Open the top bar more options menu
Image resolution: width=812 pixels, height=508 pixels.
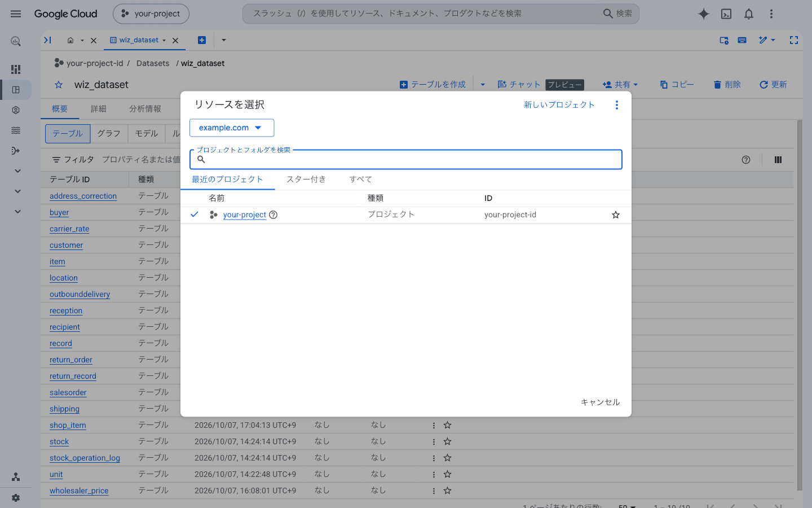point(771,14)
